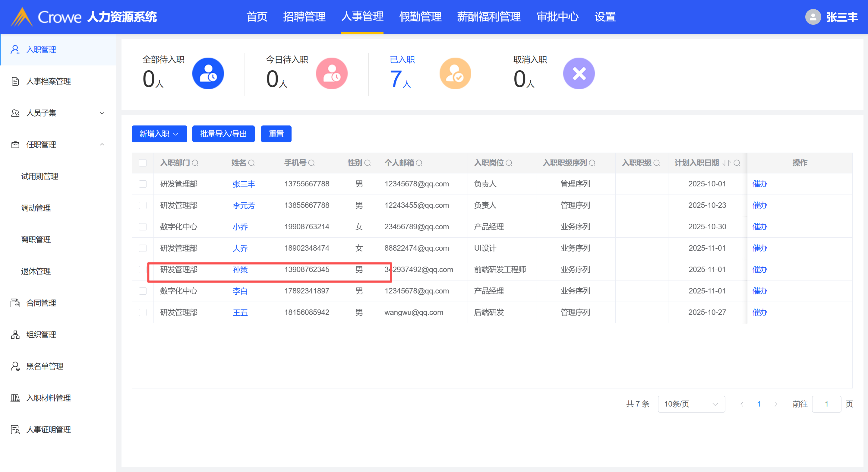Open 试用期管理 in the sidebar
Image resolution: width=868 pixels, height=472 pixels.
(x=39, y=176)
